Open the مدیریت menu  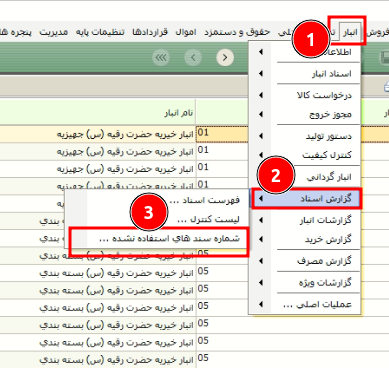(53, 32)
